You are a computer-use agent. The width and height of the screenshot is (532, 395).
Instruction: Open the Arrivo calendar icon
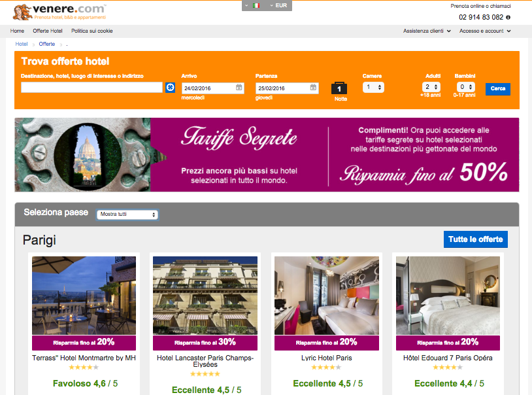pyautogui.click(x=239, y=88)
